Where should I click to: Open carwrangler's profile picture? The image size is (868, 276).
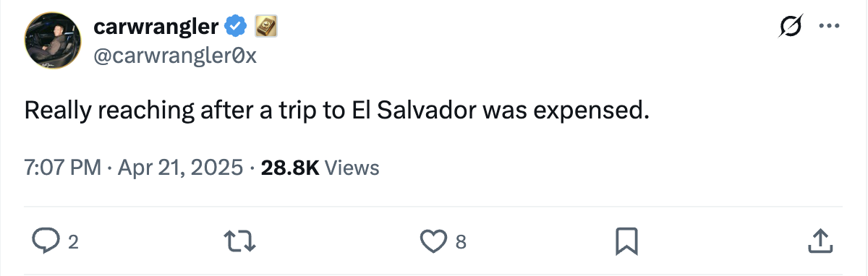(53, 42)
